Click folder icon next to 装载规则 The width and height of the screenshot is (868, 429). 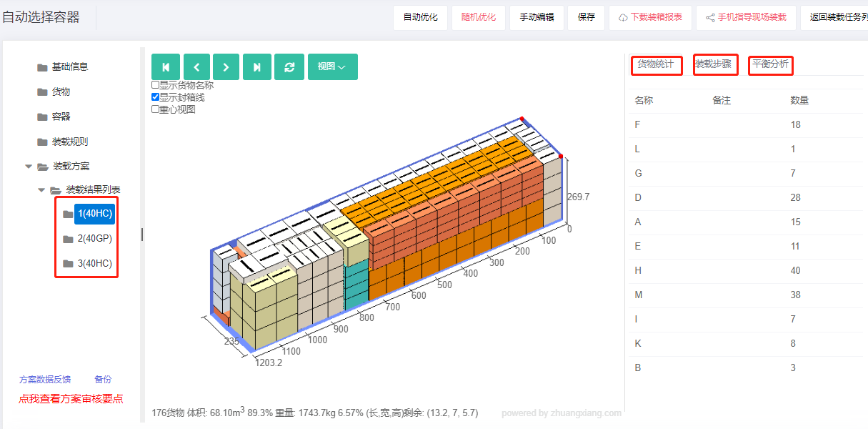click(x=42, y=142)
